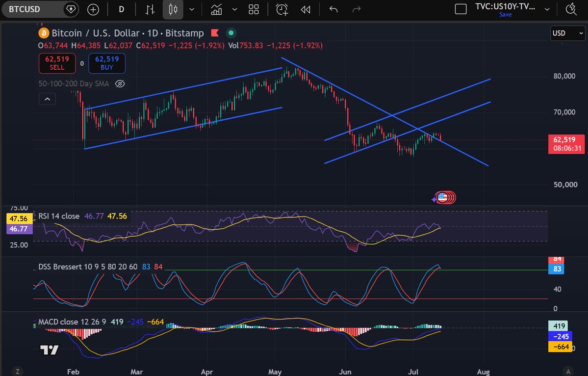Click the yellow -664 signal value tag

coord(561,347)
